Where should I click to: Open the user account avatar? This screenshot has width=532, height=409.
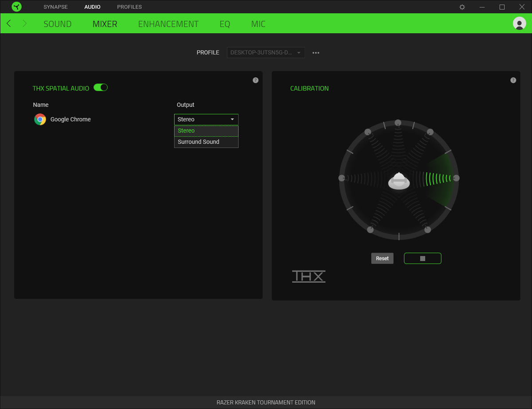click(519, 23)
